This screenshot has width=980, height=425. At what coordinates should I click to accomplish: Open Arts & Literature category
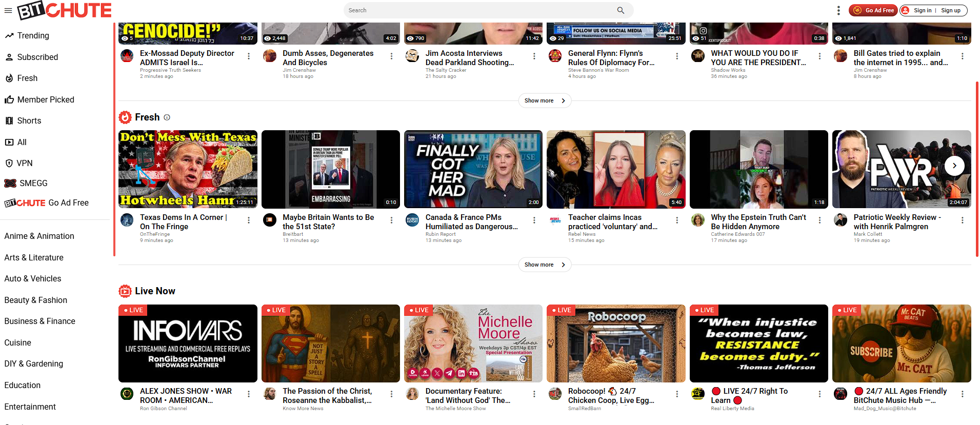tap(34, 257)
